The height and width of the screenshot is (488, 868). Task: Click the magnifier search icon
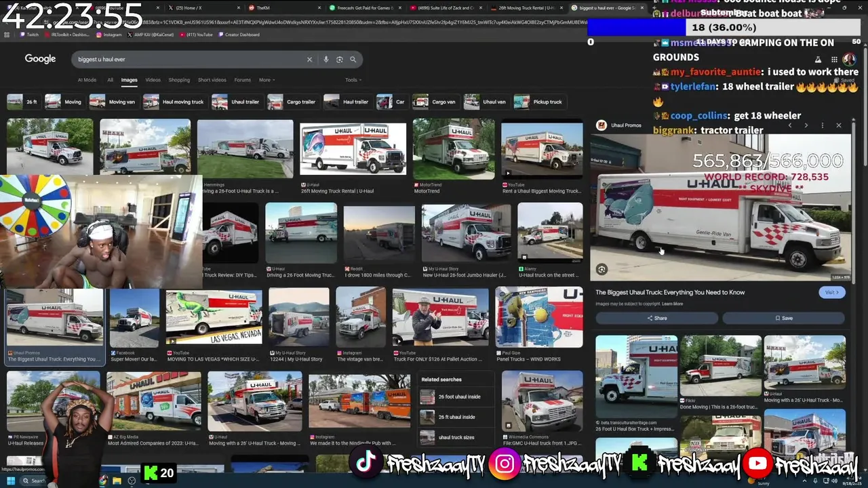[x=353, y=60]
